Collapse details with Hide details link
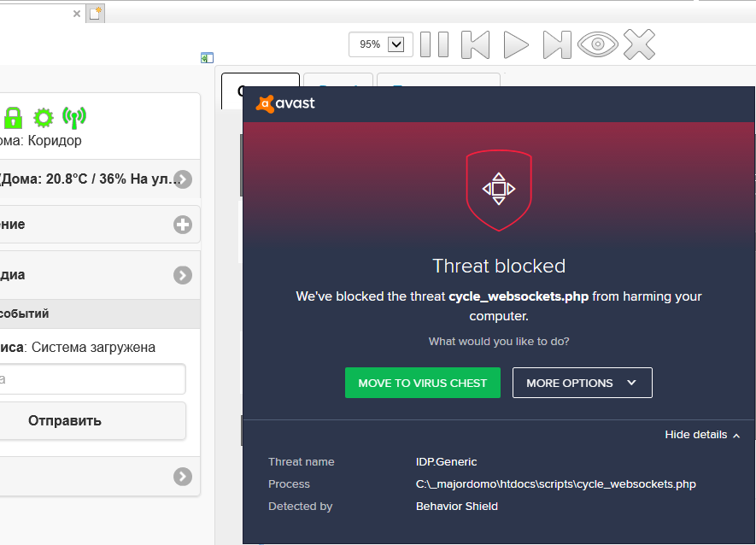756x545 pixels. pyautogui.click(x=702, y=435)
